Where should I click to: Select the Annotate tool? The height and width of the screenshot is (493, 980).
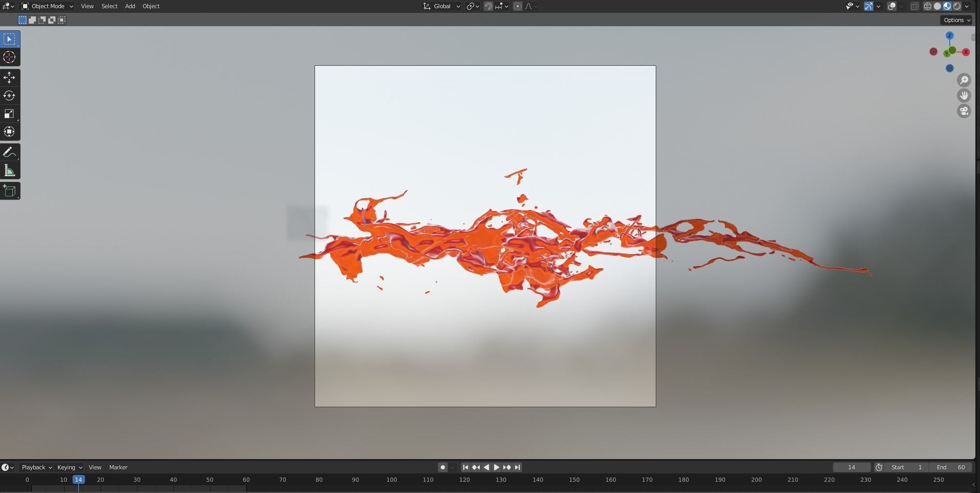click(9, 151)
